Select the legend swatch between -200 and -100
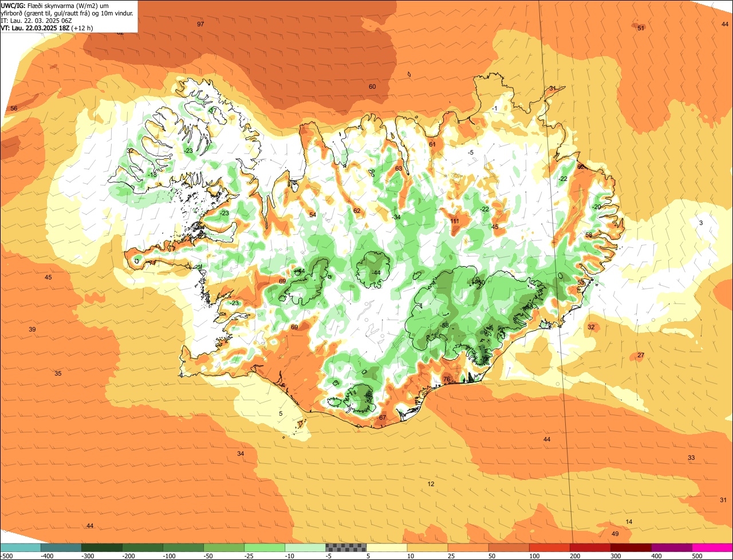The height and width of the screenshot is (560, 733). coord(143,547)
